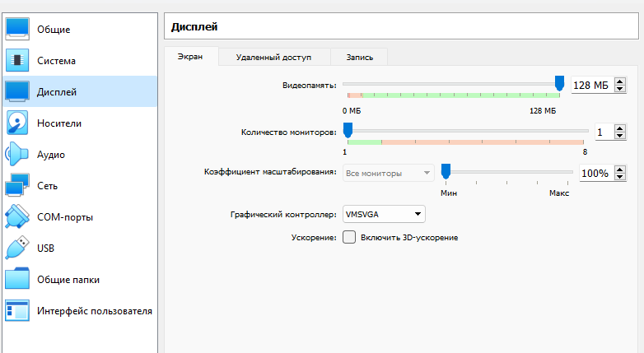Screen dimensions: 644x353
Task: Decrease the Видеопамять value with down arrow
Action: click(620, 89)
